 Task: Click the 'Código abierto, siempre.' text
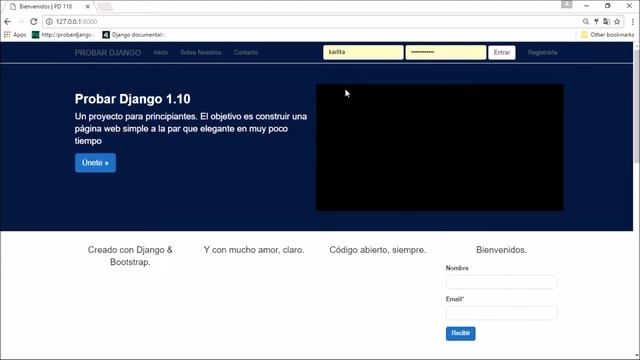(x=378, y=250)
